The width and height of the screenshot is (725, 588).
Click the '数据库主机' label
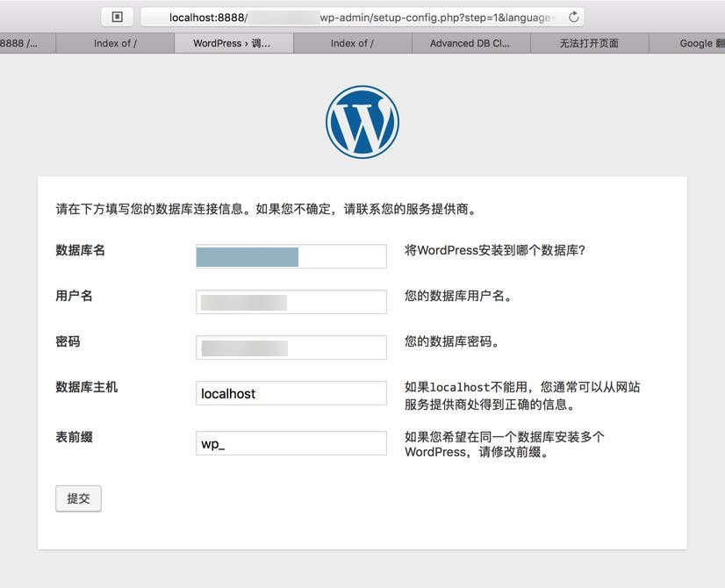[x=87, y=386]
